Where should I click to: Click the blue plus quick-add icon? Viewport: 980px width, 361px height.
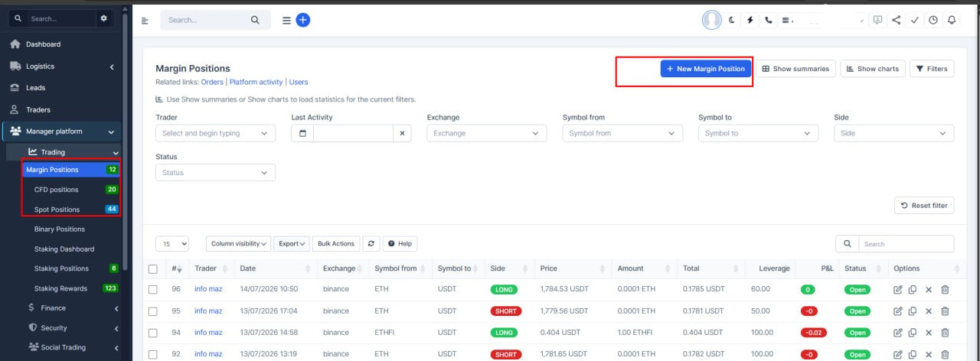tap(303, 21)
